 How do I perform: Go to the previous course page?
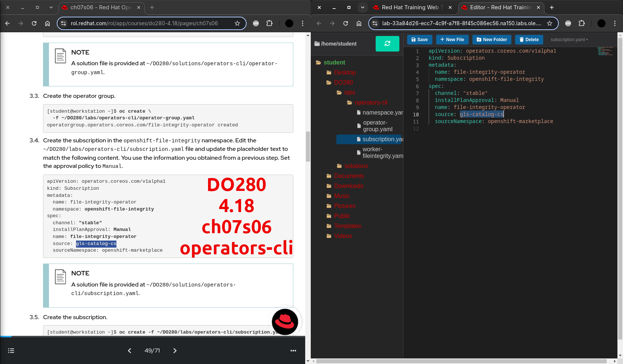[x=129, y=351]
